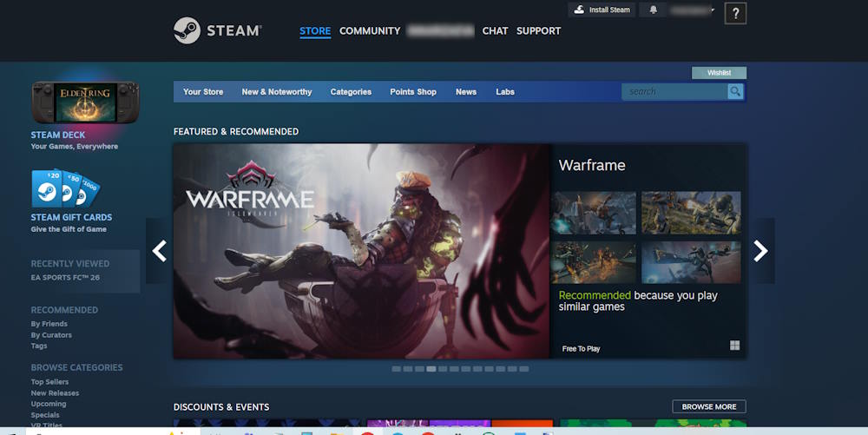
Task: Open the Categories tab
Action: 351,92
